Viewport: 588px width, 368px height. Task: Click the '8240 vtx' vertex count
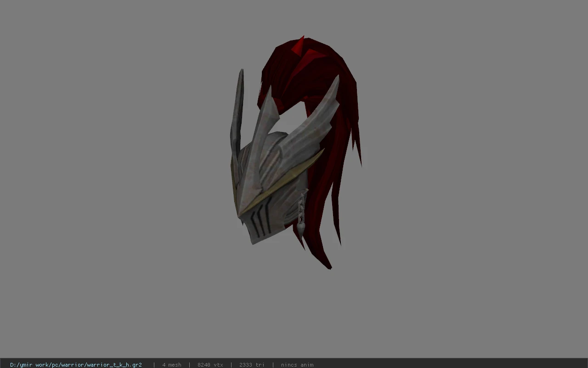pos(210,365)
